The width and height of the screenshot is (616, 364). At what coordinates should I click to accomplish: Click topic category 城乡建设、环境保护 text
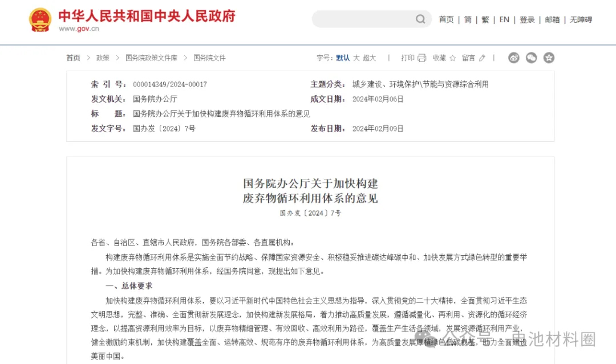click(420, 84)
